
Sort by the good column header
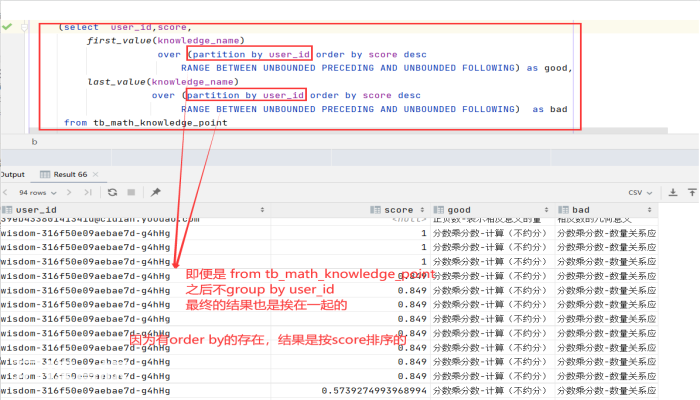point(459,210)
